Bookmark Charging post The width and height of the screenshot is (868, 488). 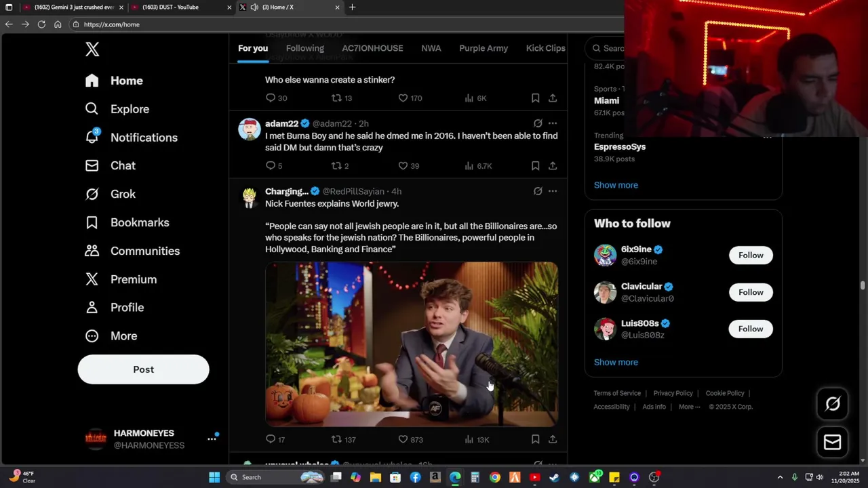(535, 440)
